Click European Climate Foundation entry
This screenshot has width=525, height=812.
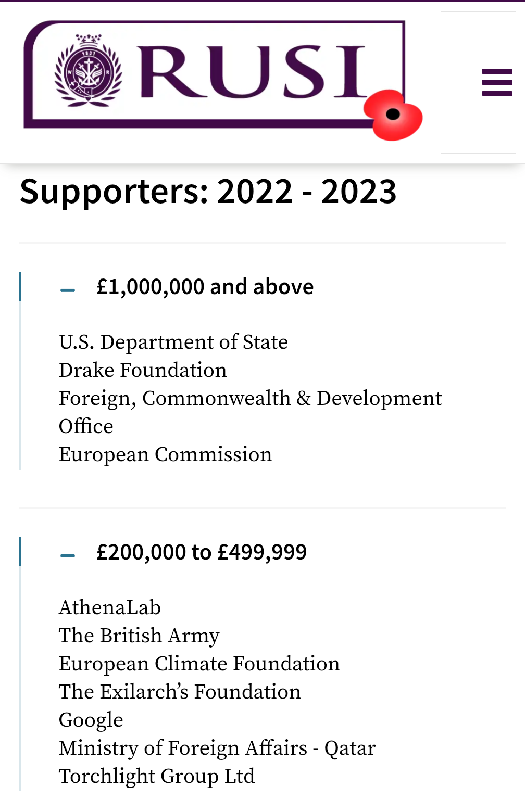[x=199, y=664]
